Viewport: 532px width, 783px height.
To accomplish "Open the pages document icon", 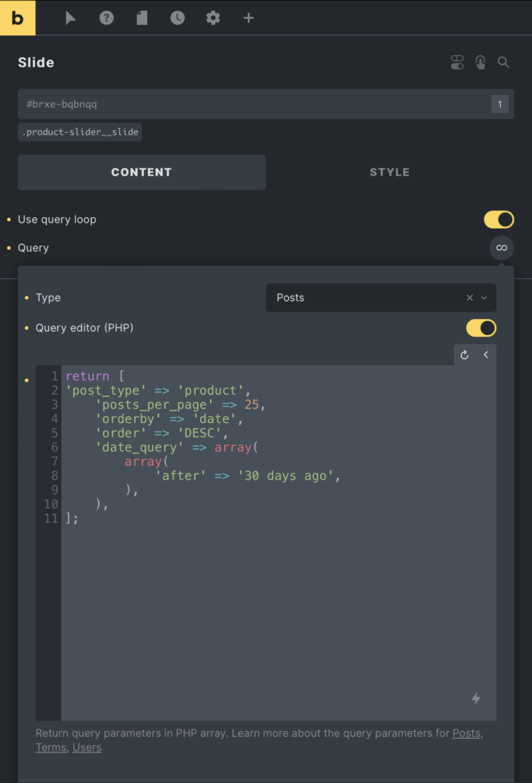I will tap(142, 18).
